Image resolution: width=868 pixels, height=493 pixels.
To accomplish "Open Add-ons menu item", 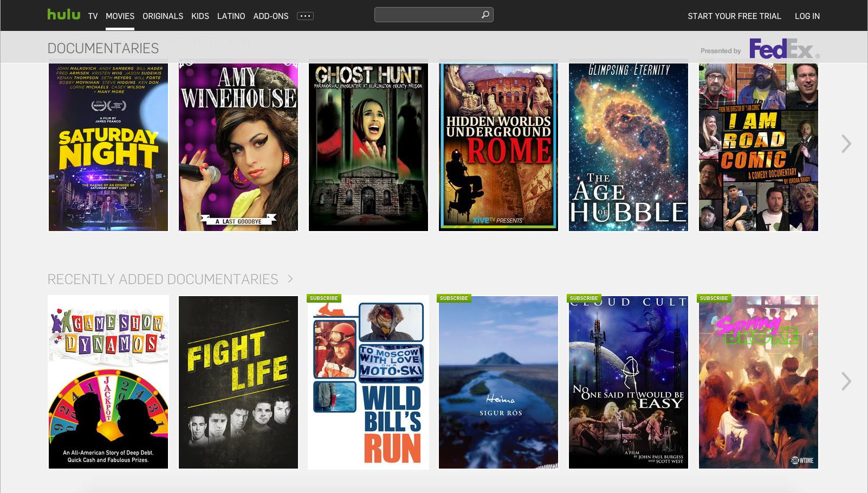I will click(x=271, y=16).
